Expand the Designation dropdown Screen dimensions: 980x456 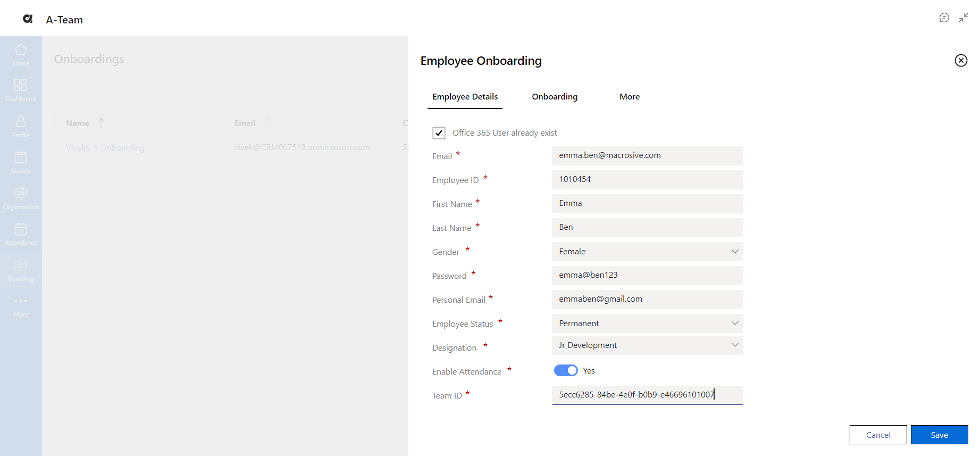click(x=735, y=345)
